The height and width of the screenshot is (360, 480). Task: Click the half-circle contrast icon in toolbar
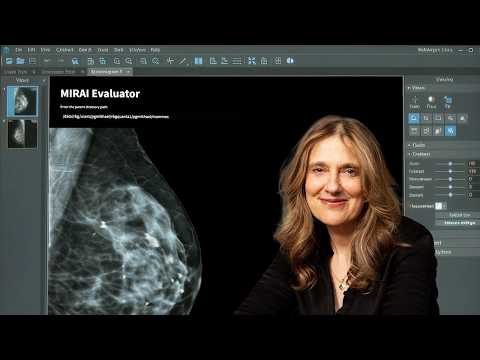[x=290, y=61]
